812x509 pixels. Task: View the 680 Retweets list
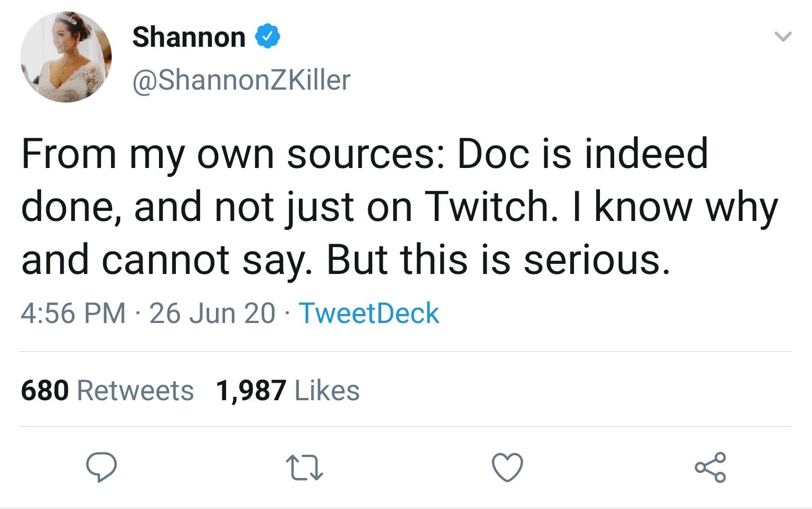(x=107, y=391)
